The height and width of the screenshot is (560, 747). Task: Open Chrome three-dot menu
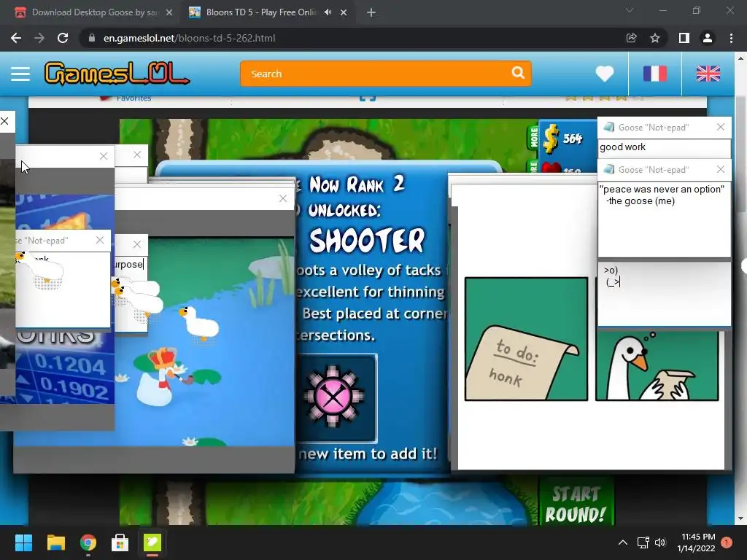point(731,38)
